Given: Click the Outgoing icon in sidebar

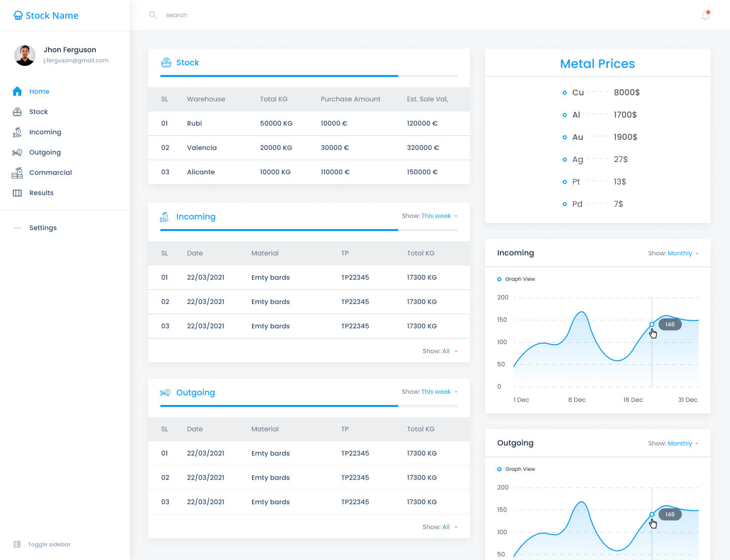Looking at the screenshot, I should coord(17,152).
